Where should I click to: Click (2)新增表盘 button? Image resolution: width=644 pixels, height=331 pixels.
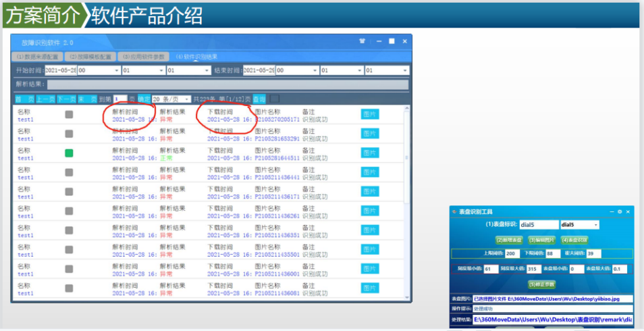click(x=509, y=240)
